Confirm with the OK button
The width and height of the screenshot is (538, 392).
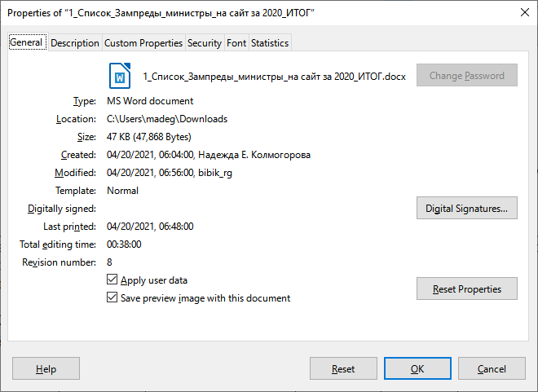click(x=417, y=368)
